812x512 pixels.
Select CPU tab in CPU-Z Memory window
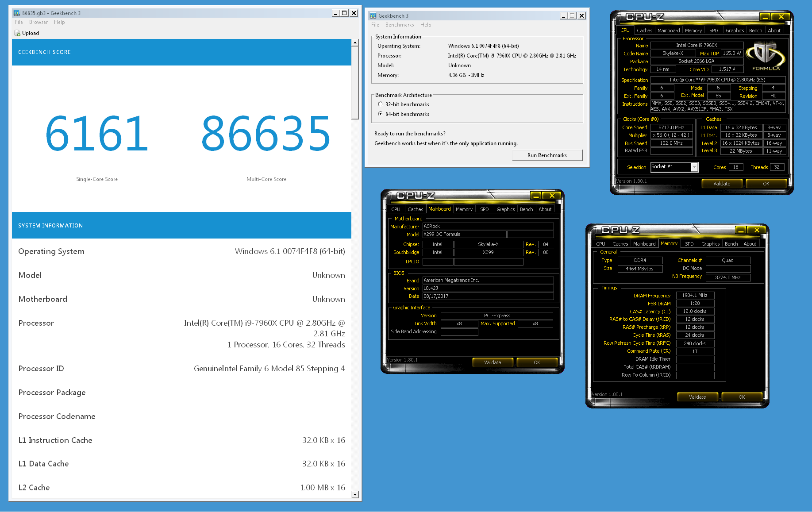tap(601, 244)
